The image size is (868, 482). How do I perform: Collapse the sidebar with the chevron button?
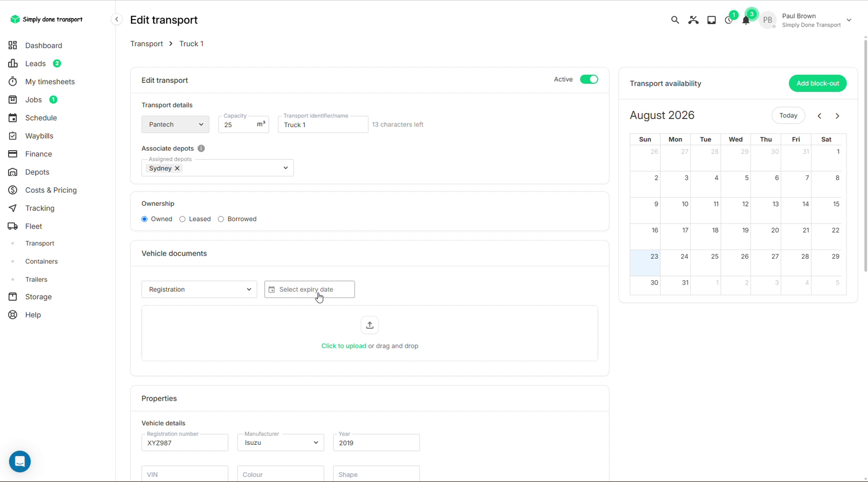[x=117, y=19]
